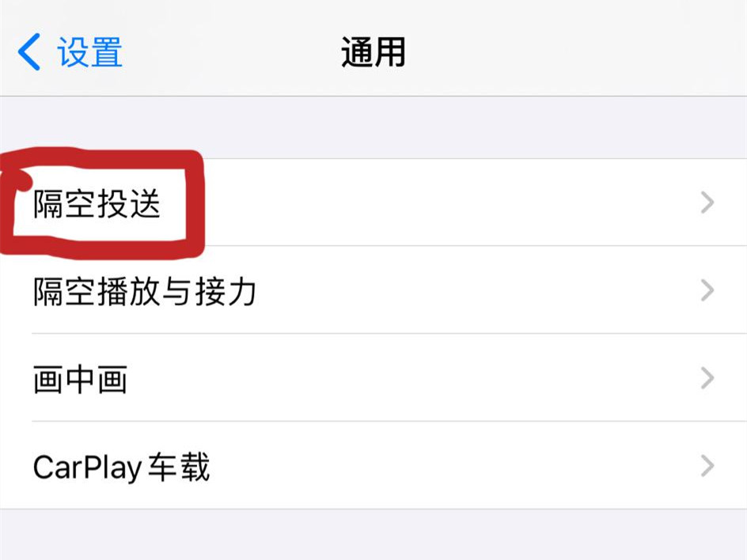Viewport: 747px width, 560px height.
Task: Expand the 画中画 row arrow
Action: 707,378
